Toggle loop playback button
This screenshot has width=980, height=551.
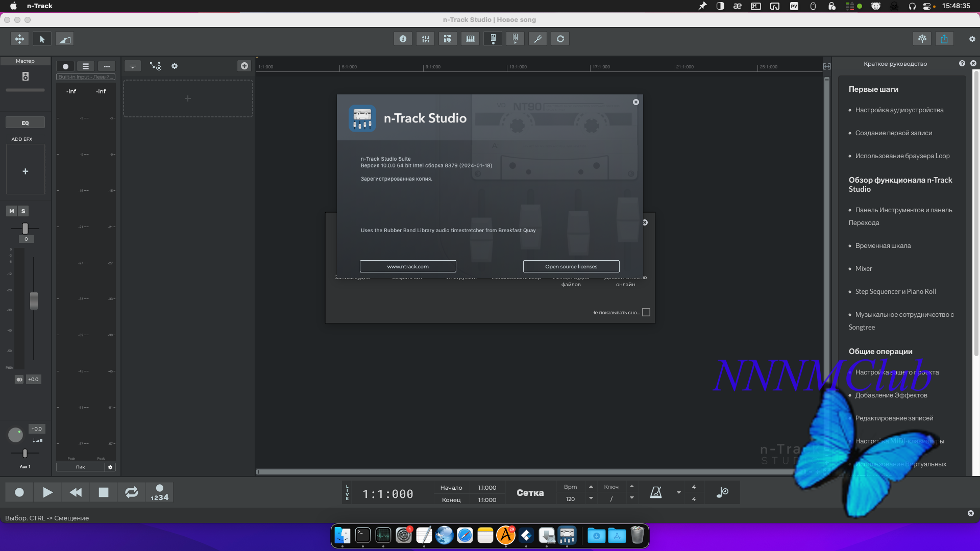point(131,492)
